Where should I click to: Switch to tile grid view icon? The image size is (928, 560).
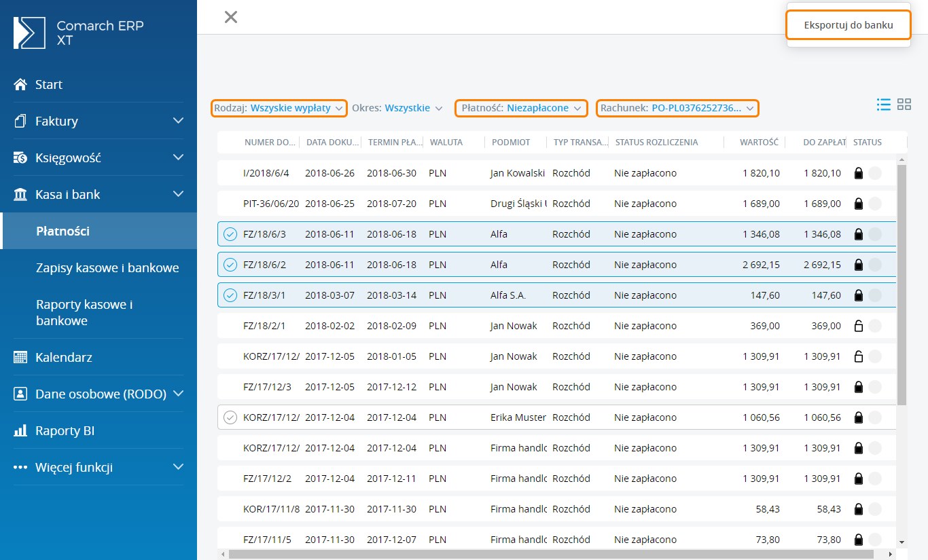coord(904,104)
